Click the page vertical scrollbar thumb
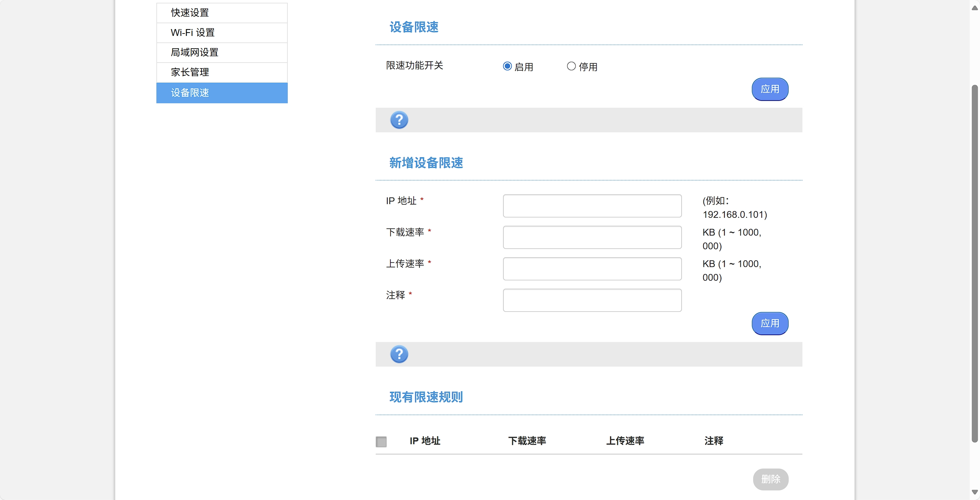 tap(975, 264)
